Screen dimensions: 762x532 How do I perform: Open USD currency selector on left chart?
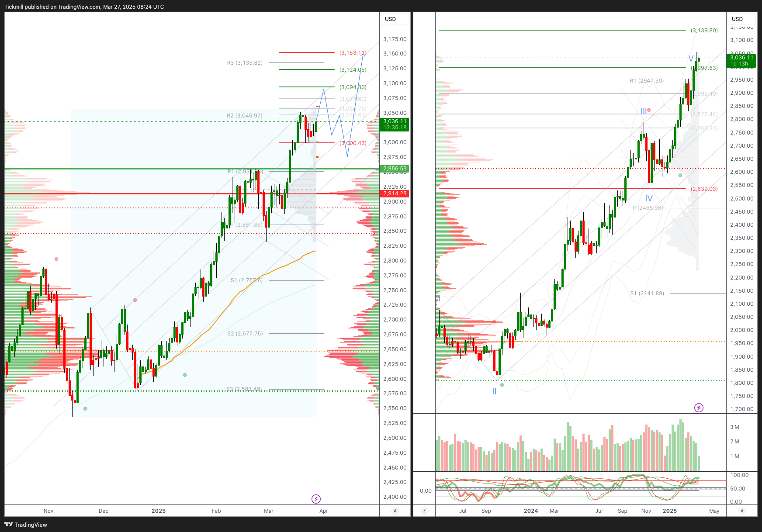pyautogui.click(x=395, y=19)
